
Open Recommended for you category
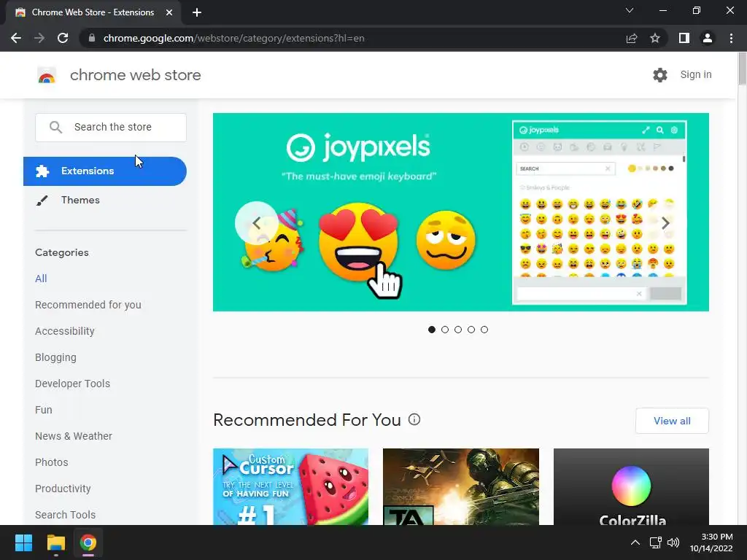pyautogui.click(x=88, y=305)
